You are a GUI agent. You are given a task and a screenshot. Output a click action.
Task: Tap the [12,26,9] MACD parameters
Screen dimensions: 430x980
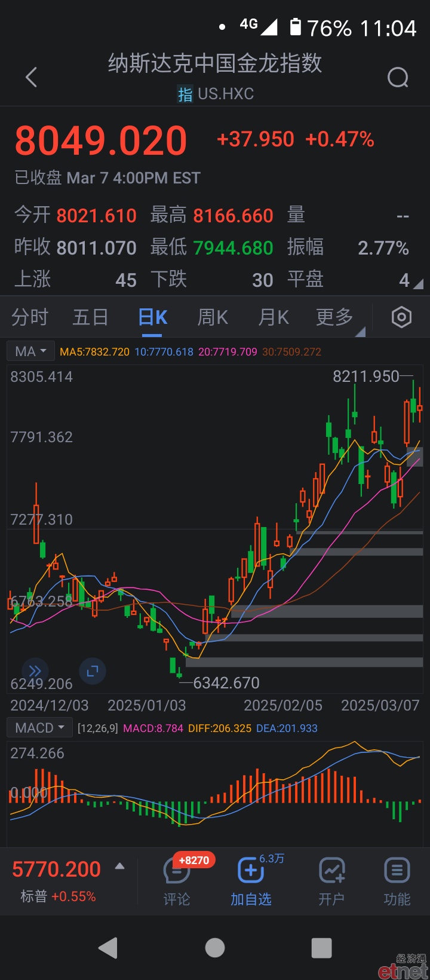coord(98,728)
